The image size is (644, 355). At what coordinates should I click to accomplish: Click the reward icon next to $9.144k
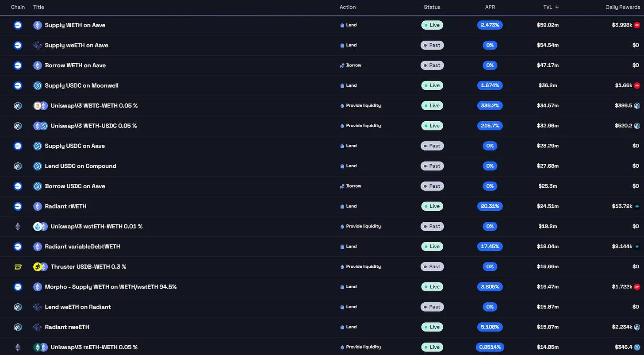[637, 247]
